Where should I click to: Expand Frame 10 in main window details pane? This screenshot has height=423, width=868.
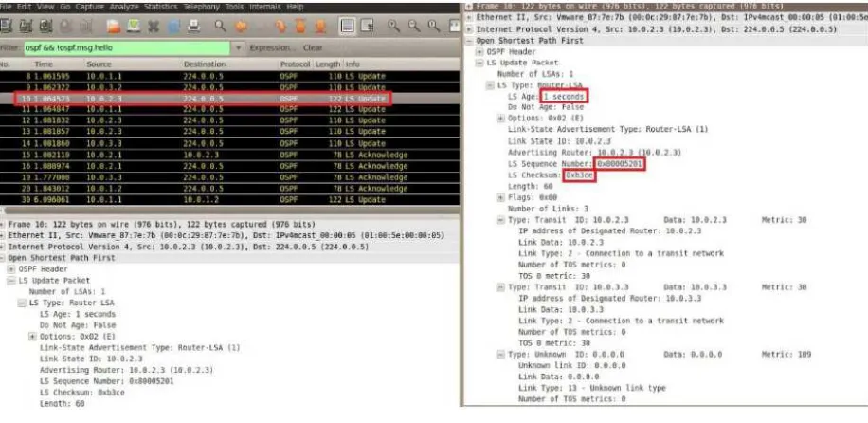tap(3, 225)
